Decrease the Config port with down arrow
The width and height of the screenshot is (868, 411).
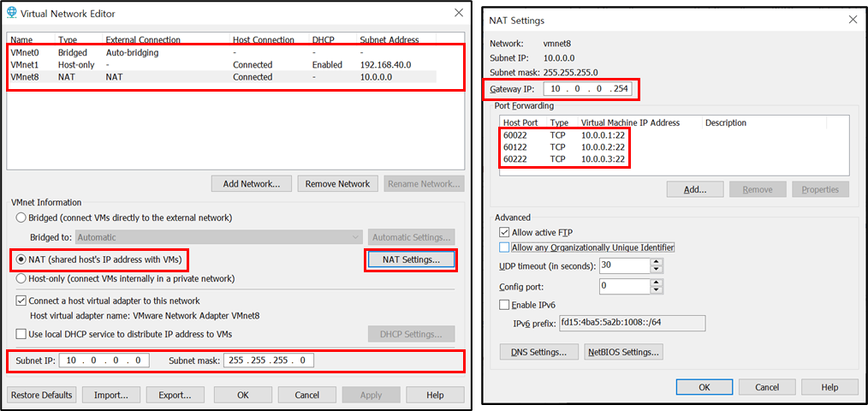(x=657, y=290)
